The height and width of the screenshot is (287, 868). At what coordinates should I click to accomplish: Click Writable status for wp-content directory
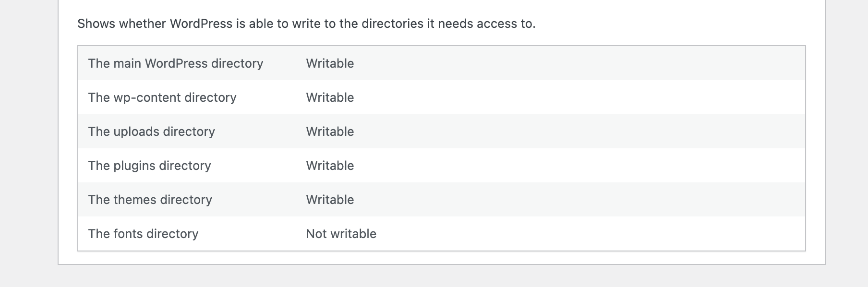pyautogui.click(x=330, y=97)
